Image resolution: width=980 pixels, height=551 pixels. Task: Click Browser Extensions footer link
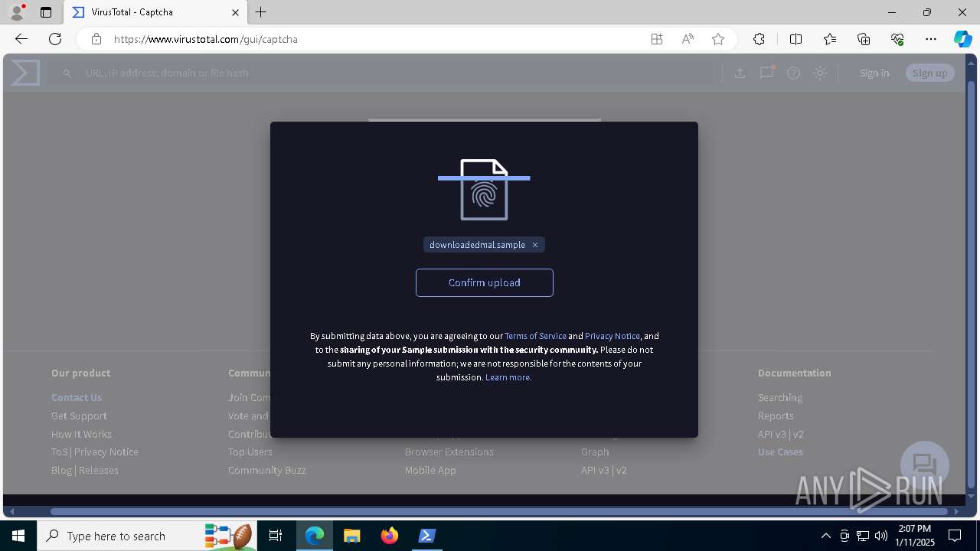(x=449, y=452)
